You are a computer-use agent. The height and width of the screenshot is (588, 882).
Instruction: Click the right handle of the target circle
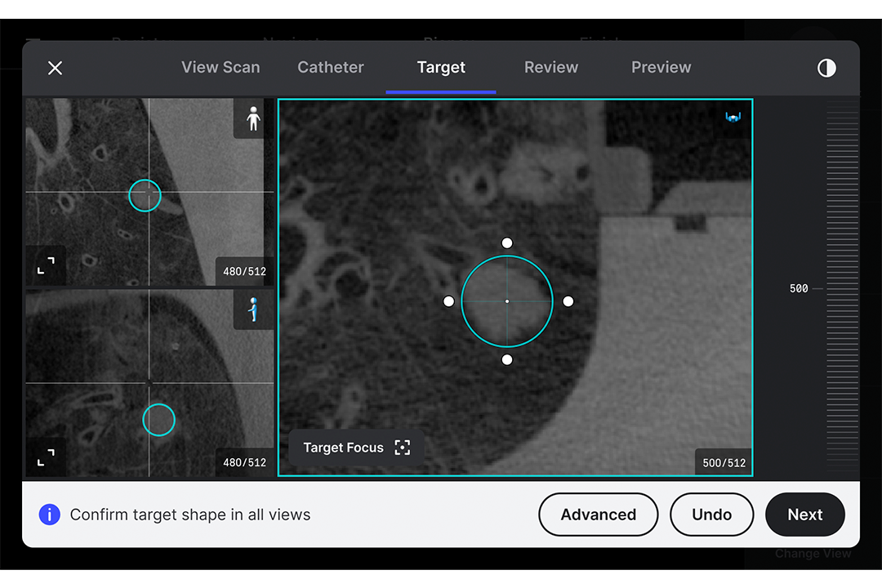[x=568, y=301]
